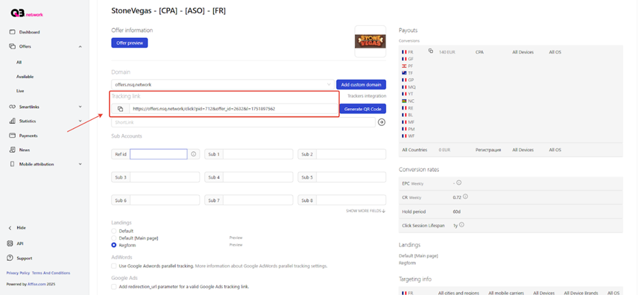Click the Offer preview button
The height and width of the screenshot is (295, 644).
(129, 43)
